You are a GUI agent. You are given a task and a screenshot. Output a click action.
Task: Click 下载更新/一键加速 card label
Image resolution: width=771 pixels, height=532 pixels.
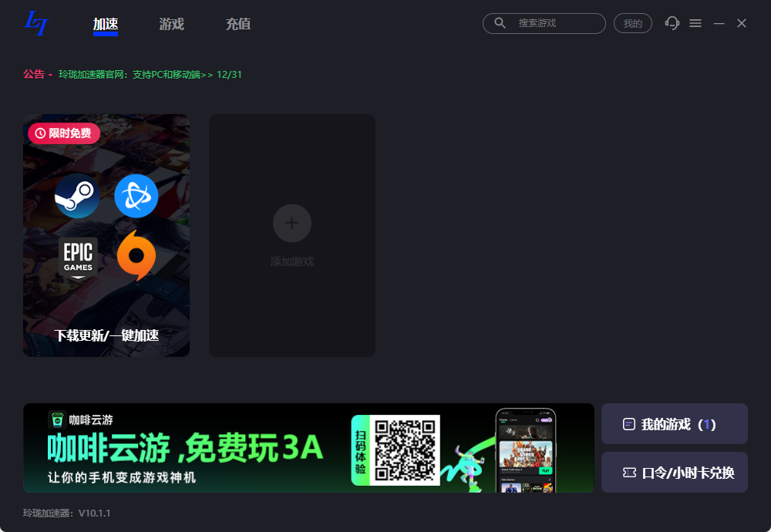point(106,335)
